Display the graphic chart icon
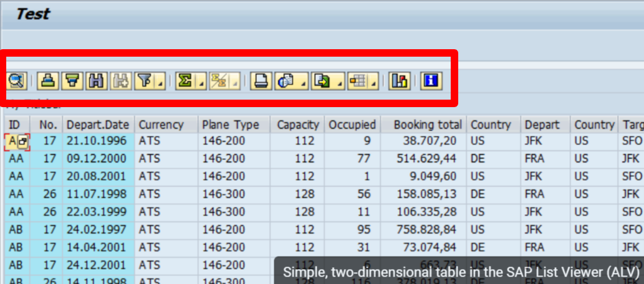This screenshot has height=284, width=644. pos(399,80)
